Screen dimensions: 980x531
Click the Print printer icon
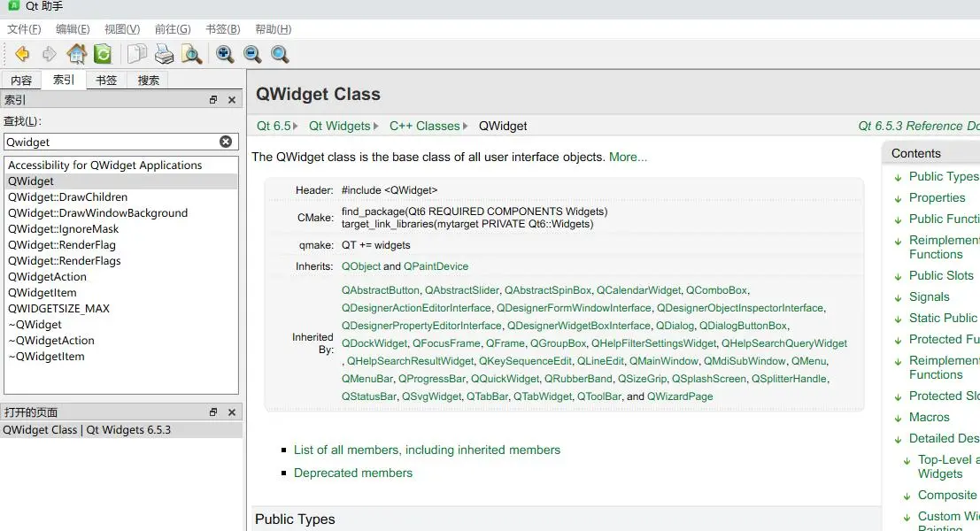164,54
